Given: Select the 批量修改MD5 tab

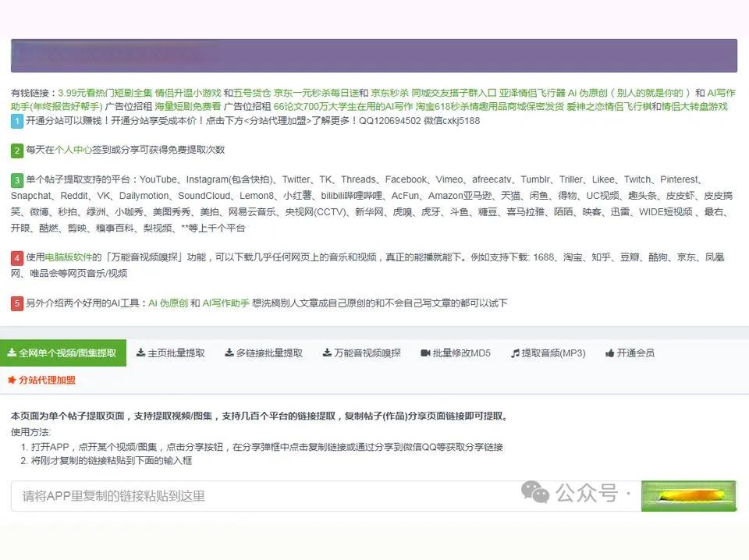Looking at the screenshot, I should click(461, 353).
